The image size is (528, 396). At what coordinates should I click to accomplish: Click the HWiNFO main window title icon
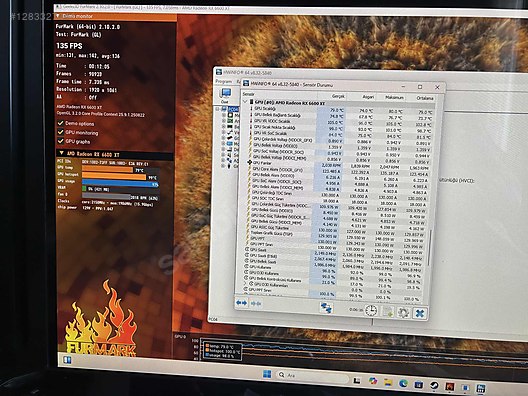[x=219, y=72]
